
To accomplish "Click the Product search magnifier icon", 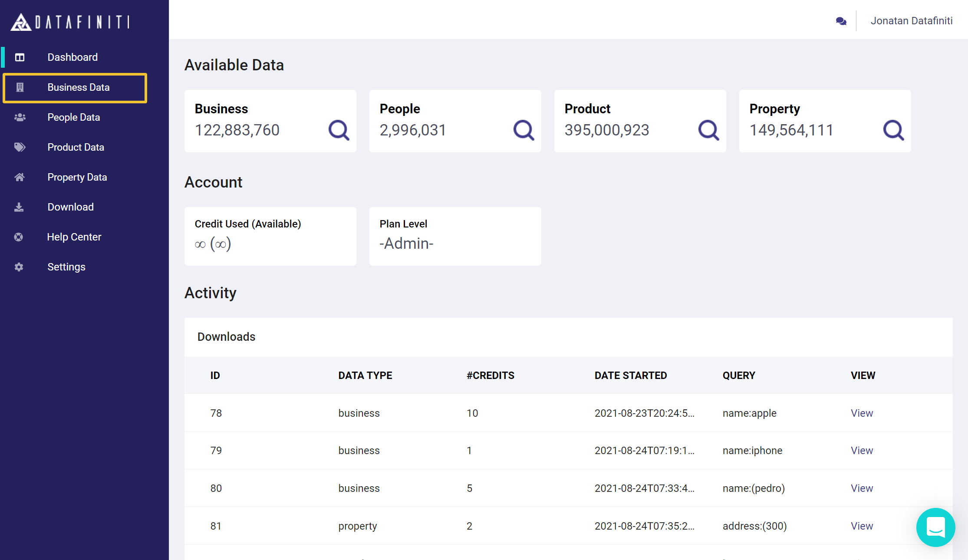I will tap(708, 130).
